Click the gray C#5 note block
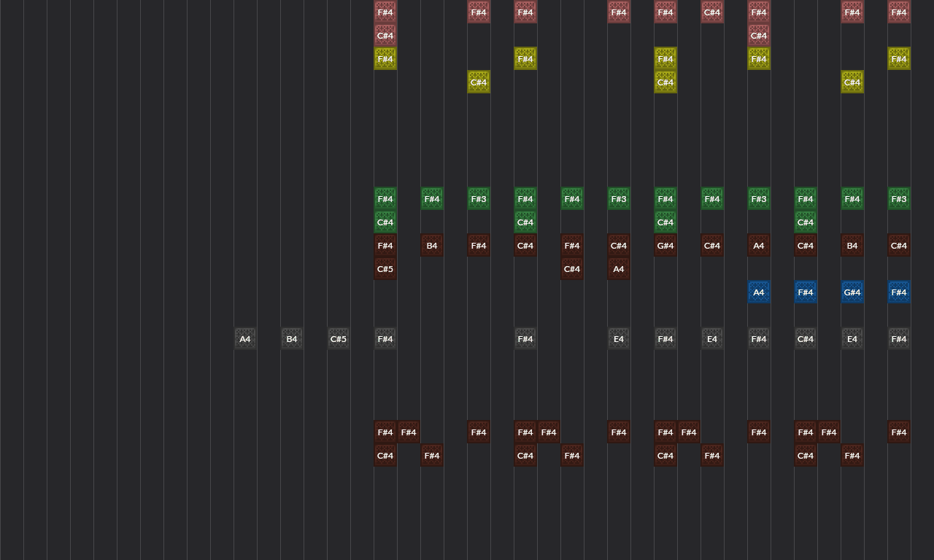Screen dimensions: 934x560 pos(339,339)
